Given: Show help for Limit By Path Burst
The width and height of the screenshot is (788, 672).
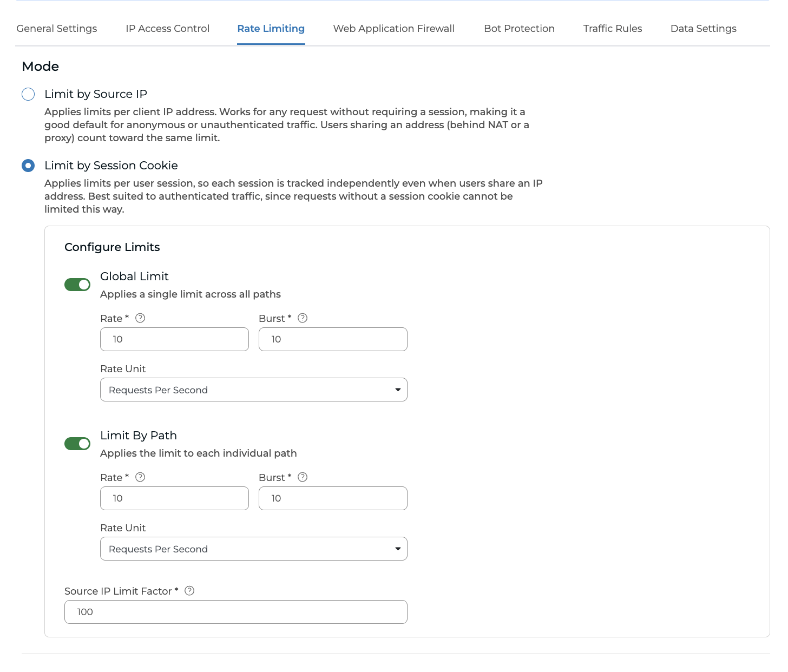Looking at the screenshot, I should 303,477.
